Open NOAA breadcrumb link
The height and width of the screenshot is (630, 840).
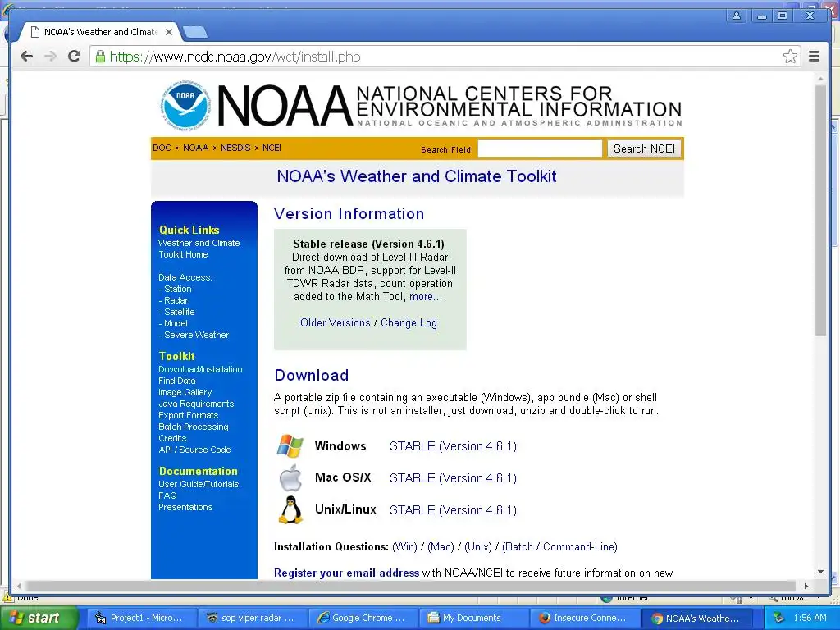click(195, 148)
